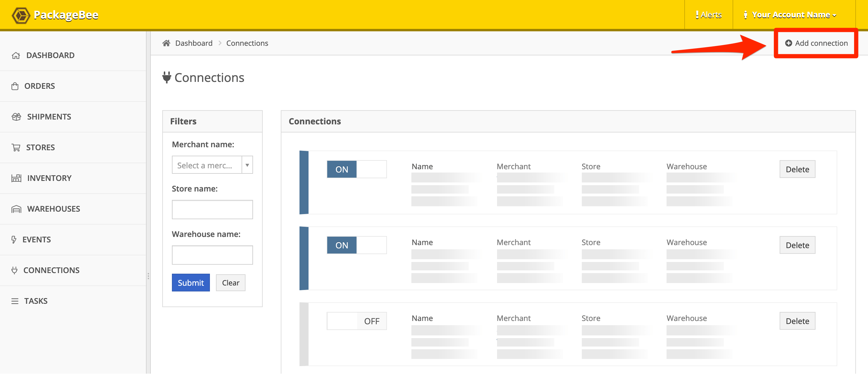Click the Events lightning icon in sidebar
The height and width of the screenshot is (386, 868).
click(14, 240)
